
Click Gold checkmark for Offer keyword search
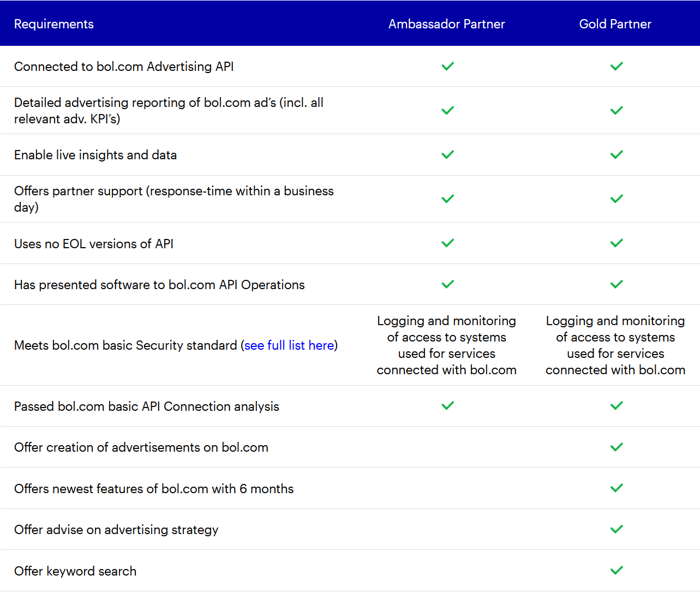(x=617, y=570)
